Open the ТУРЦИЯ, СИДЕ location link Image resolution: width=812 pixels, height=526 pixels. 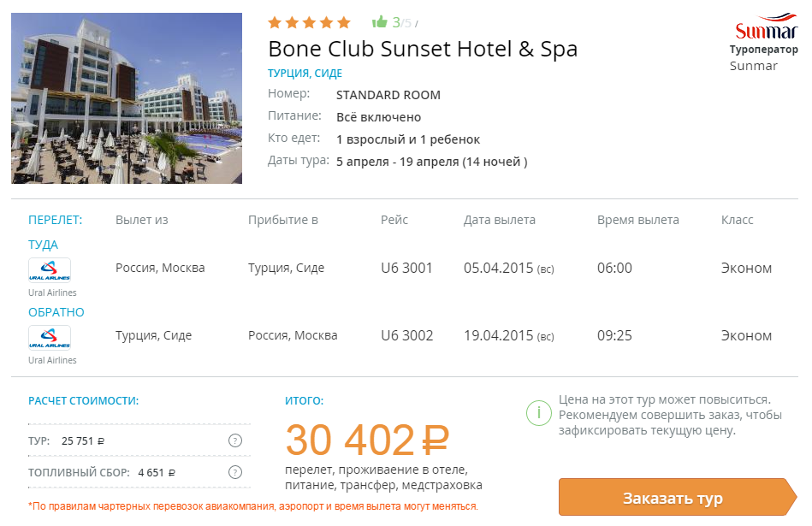[305, 73]
